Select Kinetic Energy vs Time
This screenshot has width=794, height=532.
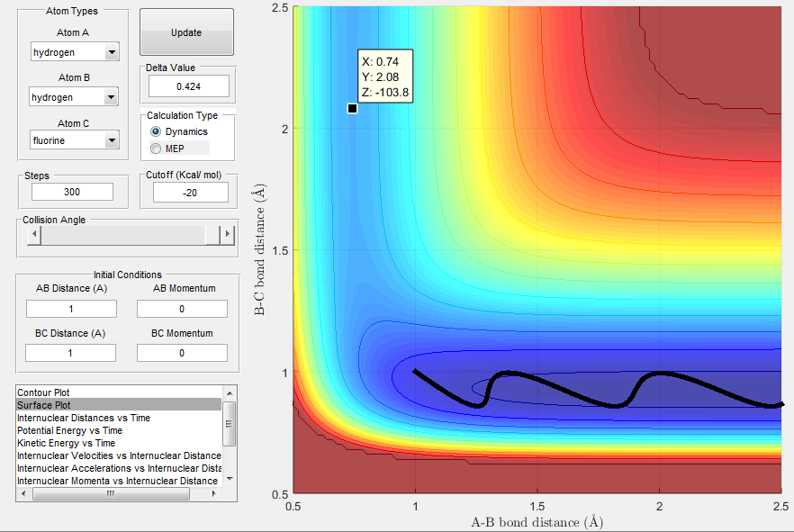coord(119,443)
